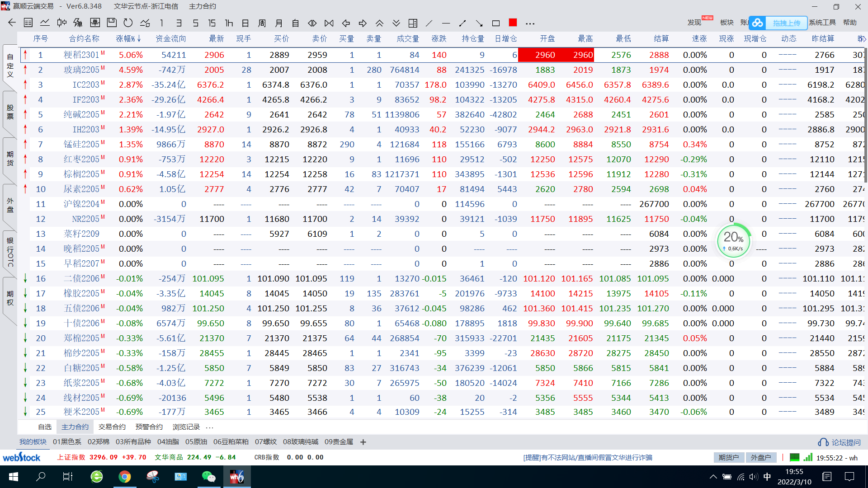The image size is (868, 488).
Task: Open the 外盘 side tab
Action: tap(10, 205)
